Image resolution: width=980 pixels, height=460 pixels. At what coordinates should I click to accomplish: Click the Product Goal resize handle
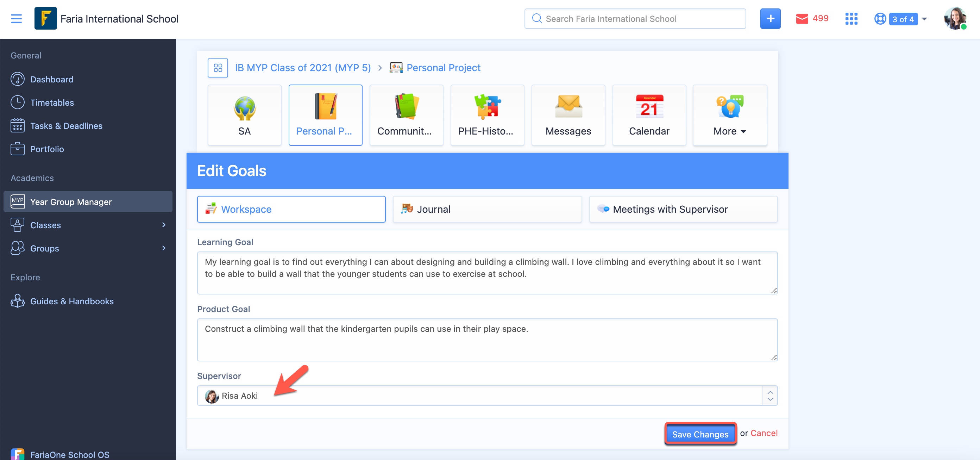(x=773, y=358)
